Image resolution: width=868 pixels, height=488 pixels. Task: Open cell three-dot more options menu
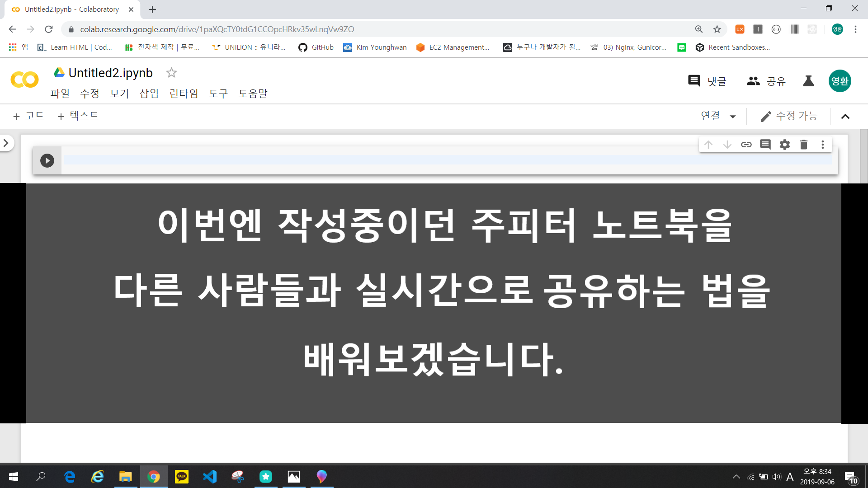(x=823, y=145)
